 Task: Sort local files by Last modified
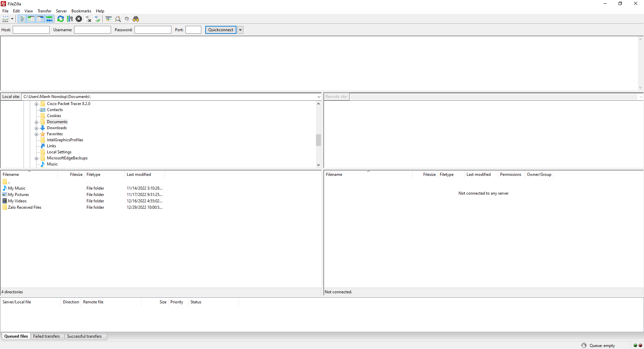pos(145,174)
